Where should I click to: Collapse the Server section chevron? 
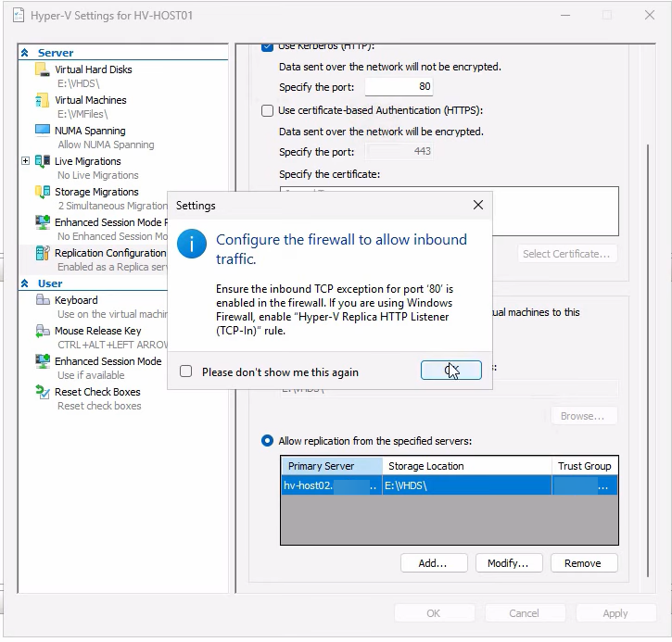pos(25,53)
